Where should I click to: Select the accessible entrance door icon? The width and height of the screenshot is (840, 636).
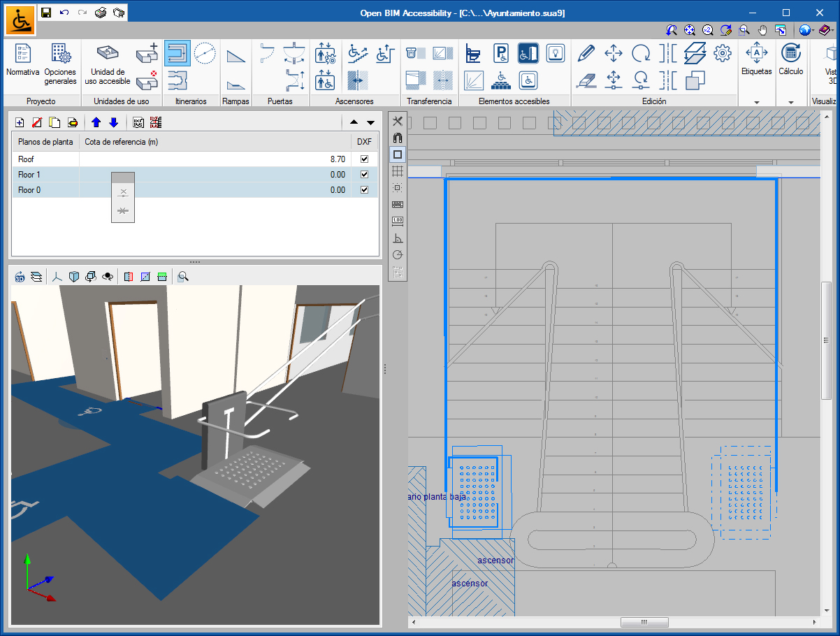(528, 53)
